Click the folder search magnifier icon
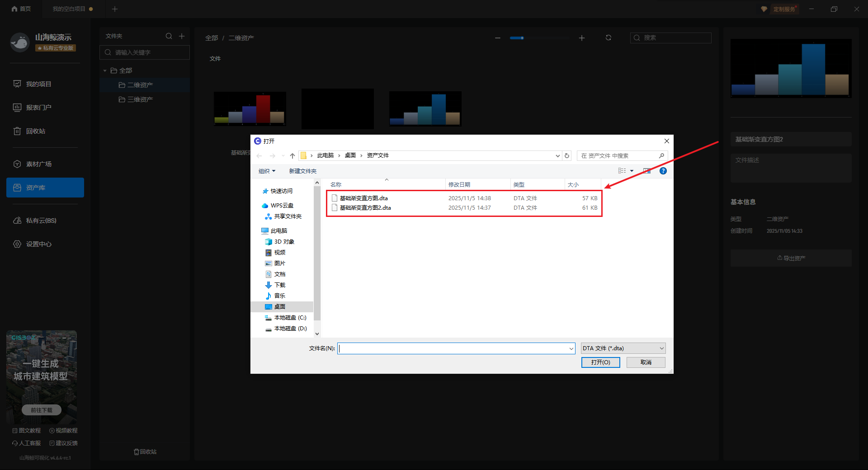The height and width of the screenshot is (470, 868). (x=169, y=36)
